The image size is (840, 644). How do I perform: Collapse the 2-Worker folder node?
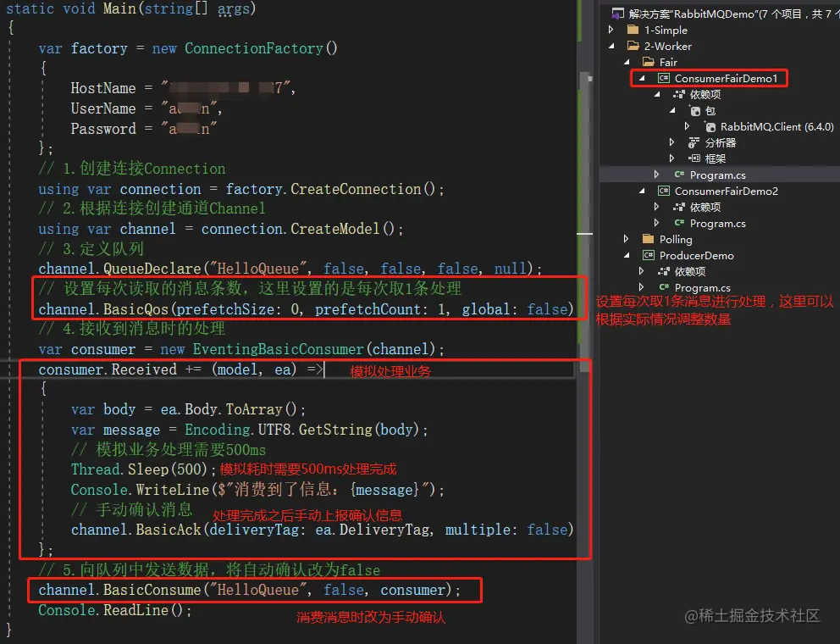point(611,46)
